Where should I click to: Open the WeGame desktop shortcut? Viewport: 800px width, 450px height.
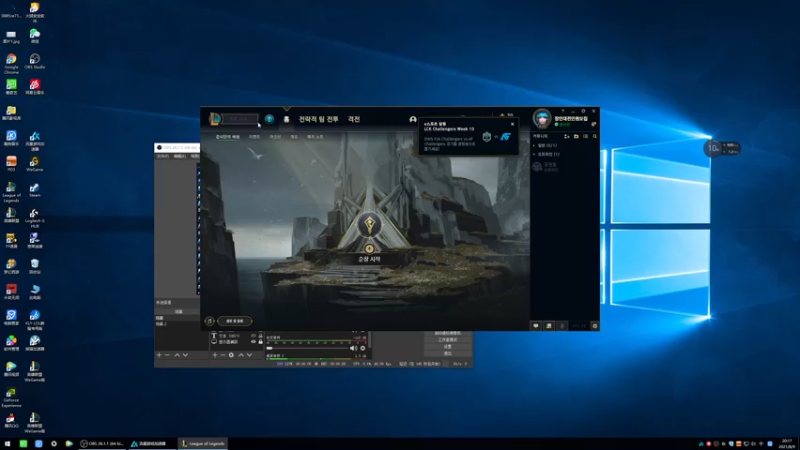tap(35, 164)
